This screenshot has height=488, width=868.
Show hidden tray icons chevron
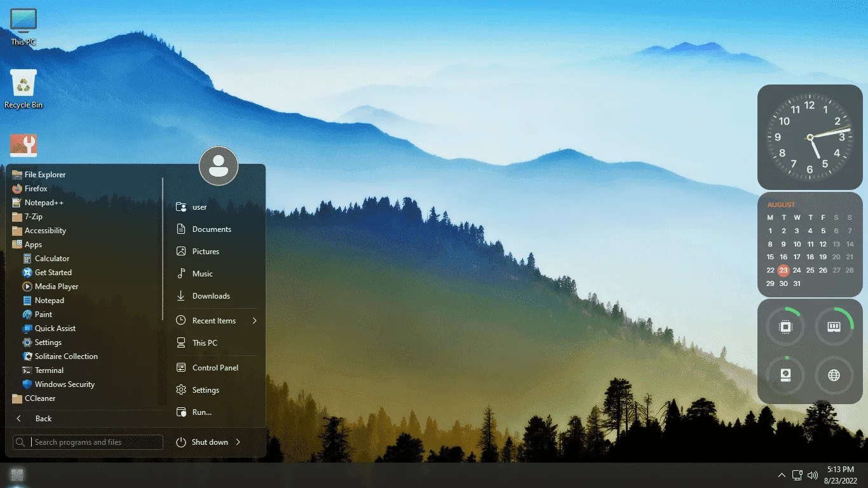(782, 475)
